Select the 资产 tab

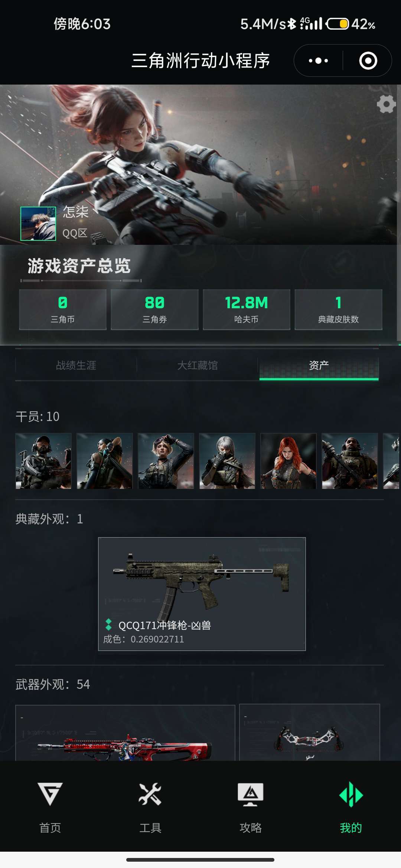[x=319, y=365]
